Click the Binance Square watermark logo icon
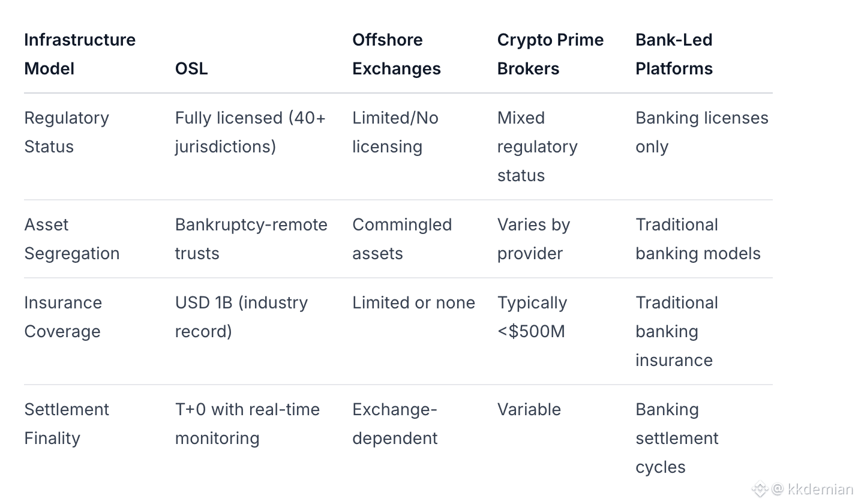 point(760,489)
